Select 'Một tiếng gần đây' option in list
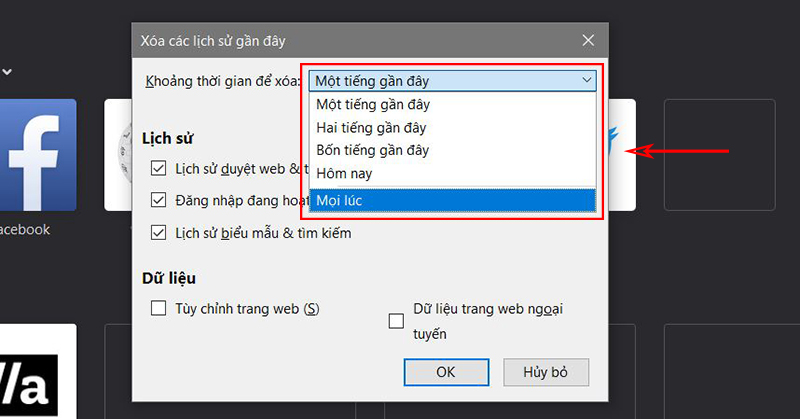The height and width of the screenshot is (419, 800). pyautogui.click(x=452, y=104)
